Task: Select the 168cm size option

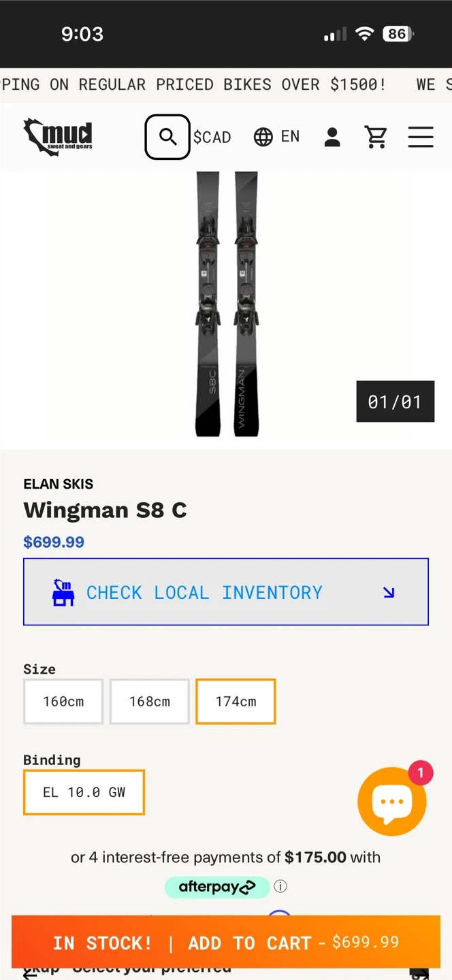Action: (x=150, y=701)
